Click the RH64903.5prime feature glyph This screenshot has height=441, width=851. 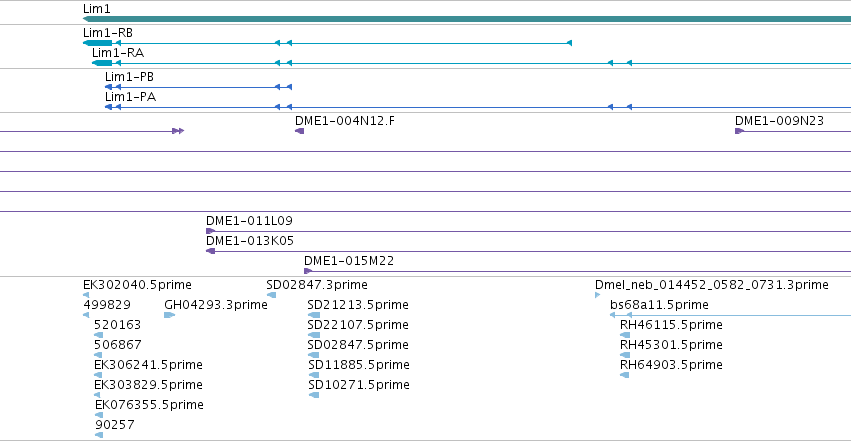625,375
